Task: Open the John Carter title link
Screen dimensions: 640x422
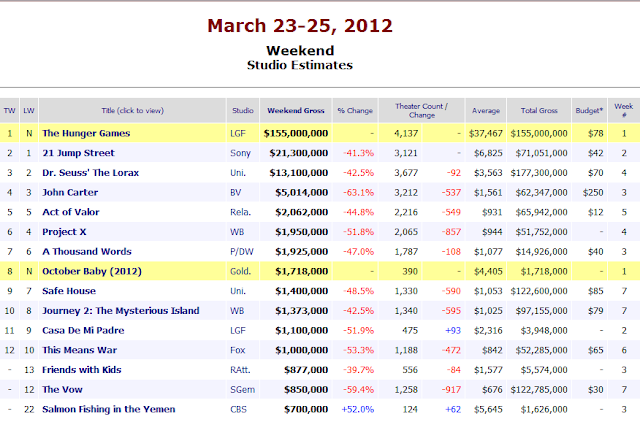Action: pos(70,192)
